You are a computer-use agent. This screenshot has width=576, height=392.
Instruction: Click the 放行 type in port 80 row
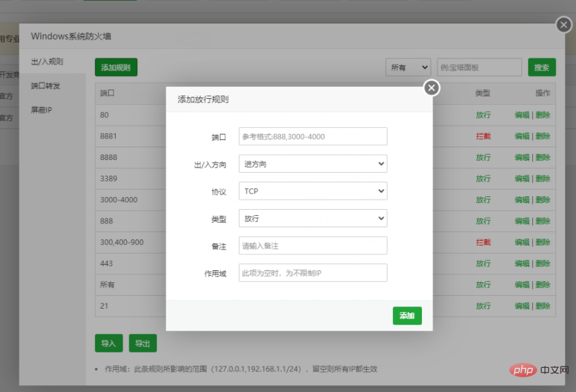click(x=483, y=115)
